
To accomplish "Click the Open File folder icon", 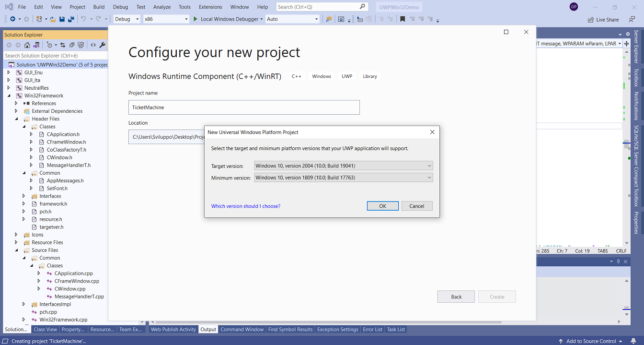I will [53, 19].
